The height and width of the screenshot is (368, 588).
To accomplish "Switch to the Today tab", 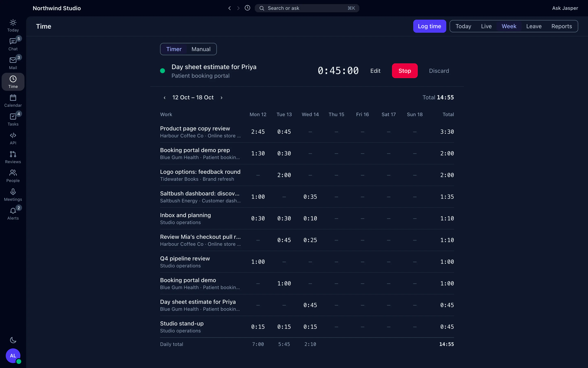I will pos(463,26).
